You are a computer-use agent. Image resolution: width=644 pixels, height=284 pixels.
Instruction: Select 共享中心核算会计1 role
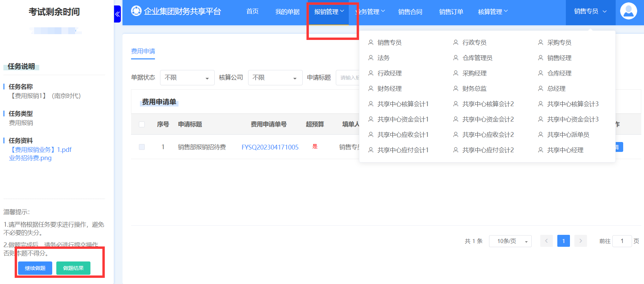403,104
